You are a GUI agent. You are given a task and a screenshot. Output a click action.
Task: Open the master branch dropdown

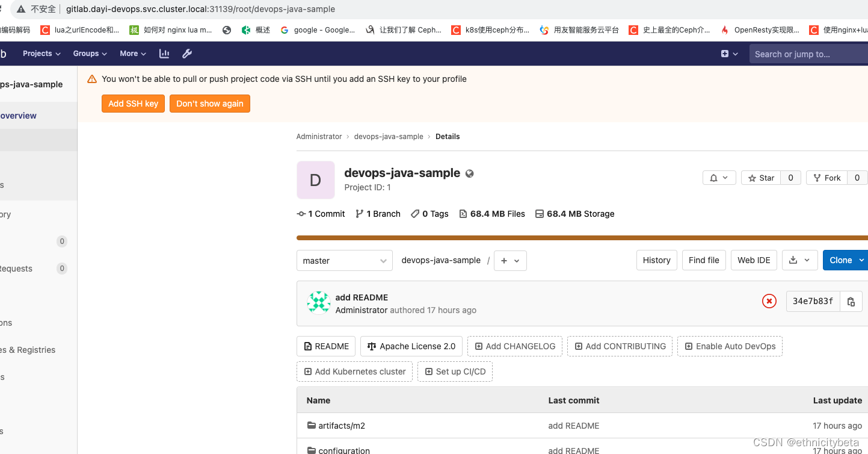(344, 260)
